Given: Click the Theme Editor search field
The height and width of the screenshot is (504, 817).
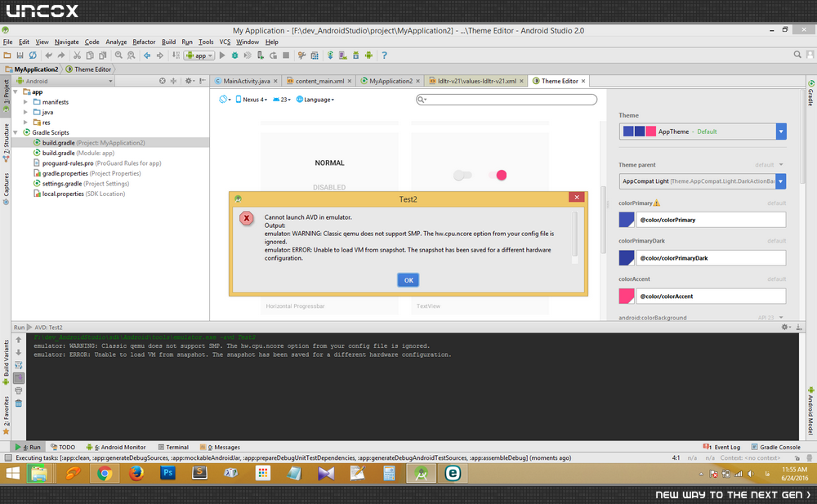Looking at the screenshot, I should (x=507, y=100).
